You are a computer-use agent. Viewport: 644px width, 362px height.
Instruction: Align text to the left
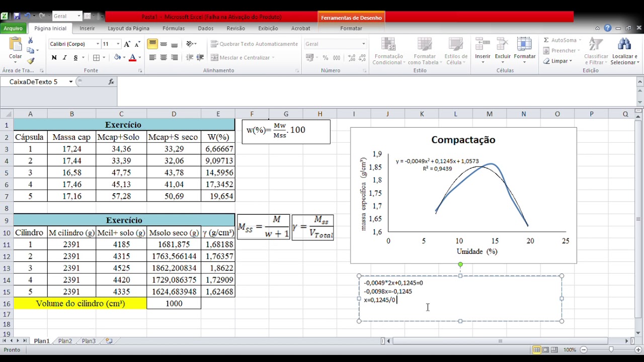[152, 58]
